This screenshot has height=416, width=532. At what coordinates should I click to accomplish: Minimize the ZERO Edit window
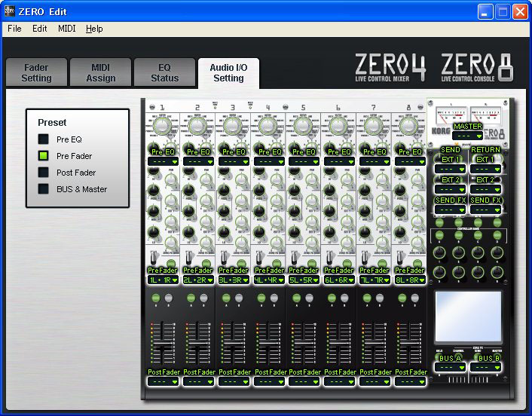485,12
